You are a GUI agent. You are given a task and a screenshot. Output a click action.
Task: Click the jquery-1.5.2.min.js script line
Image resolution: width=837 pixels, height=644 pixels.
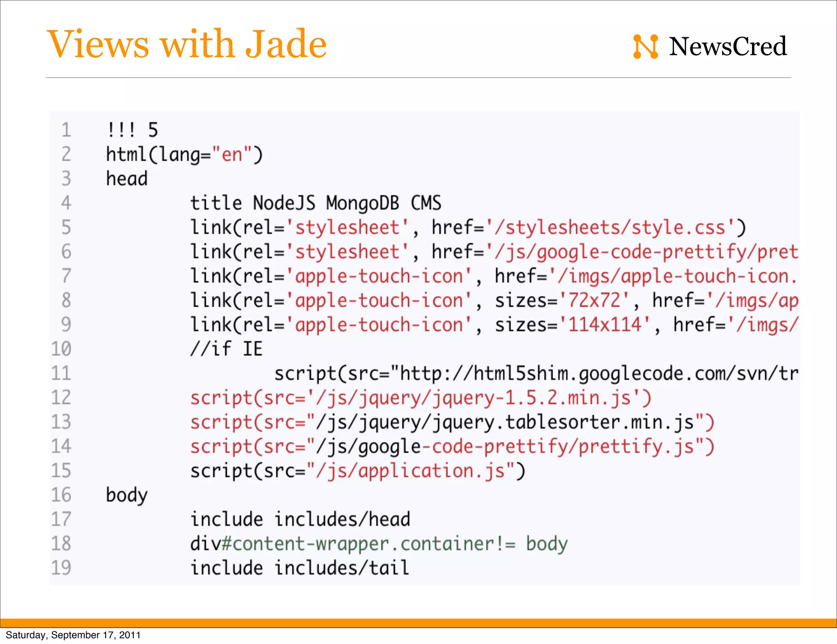click(420, 398)
